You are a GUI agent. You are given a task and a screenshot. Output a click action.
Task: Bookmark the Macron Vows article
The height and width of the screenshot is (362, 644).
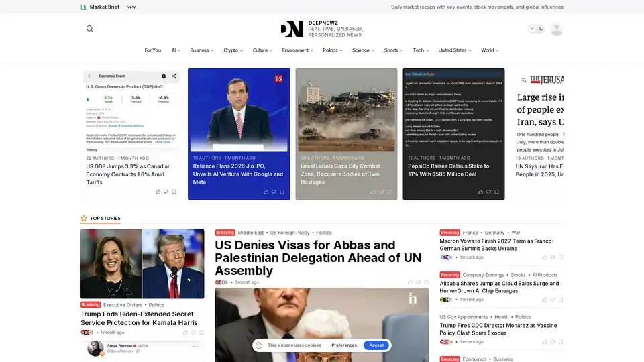click(561, 257)
